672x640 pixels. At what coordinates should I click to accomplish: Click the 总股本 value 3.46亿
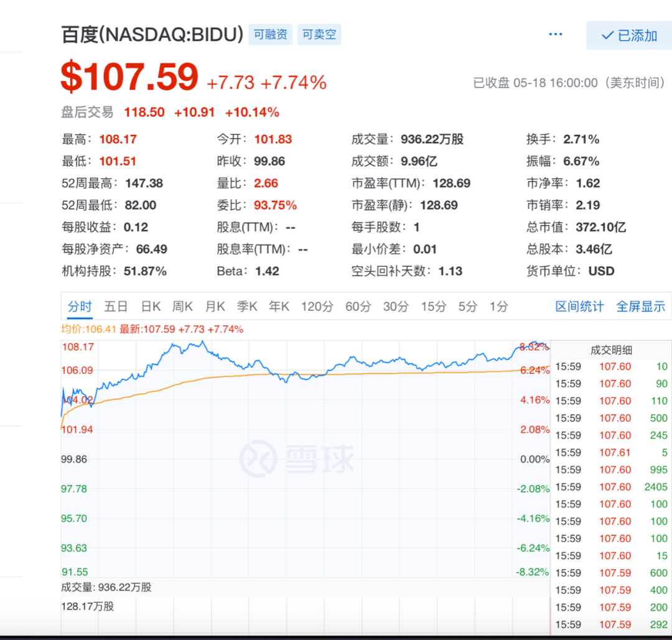(x=594, y=249)
